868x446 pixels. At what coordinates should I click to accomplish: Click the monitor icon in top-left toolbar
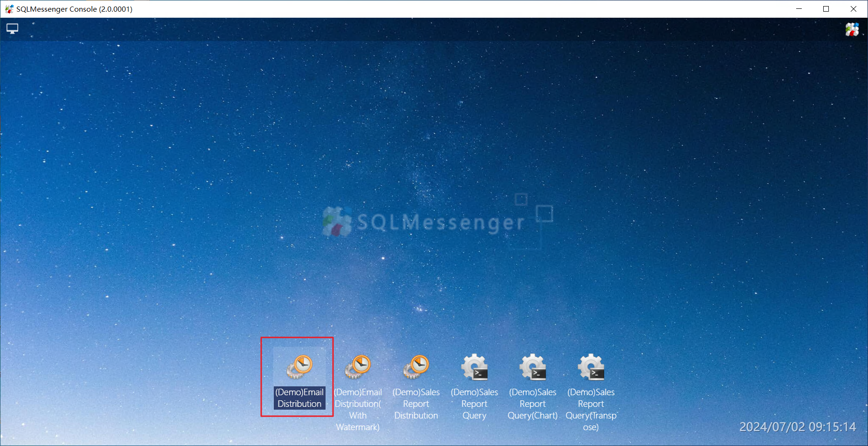[13, 29]
